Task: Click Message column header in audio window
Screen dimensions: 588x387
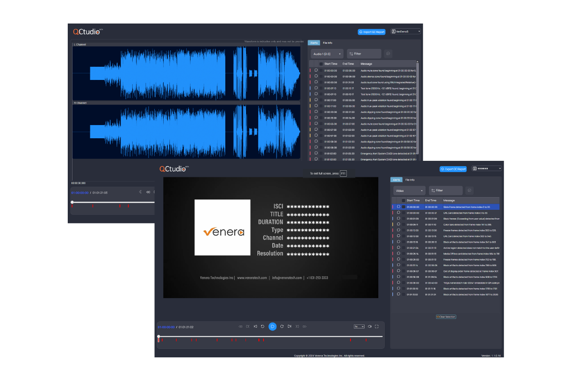Action: pyautogui.click(x=366, y=63)
